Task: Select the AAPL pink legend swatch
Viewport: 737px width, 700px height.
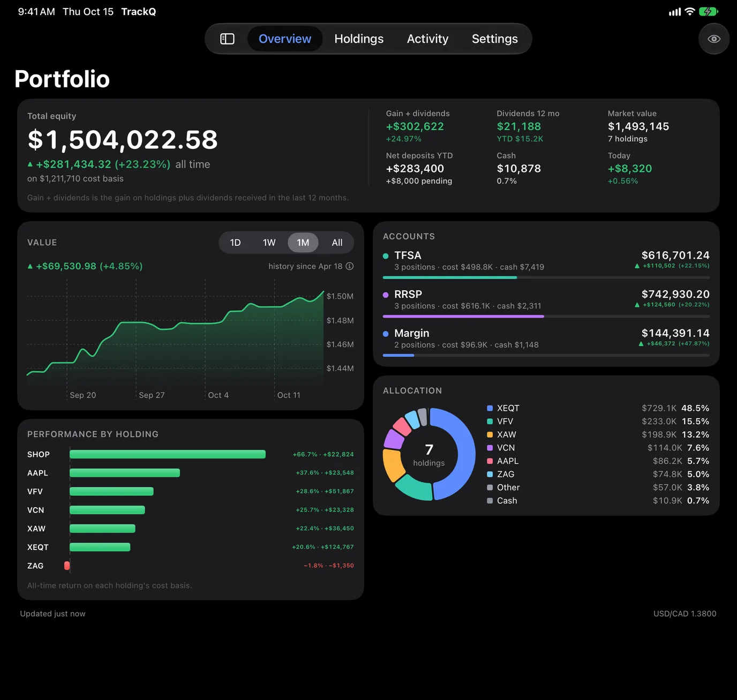Action: [490, 461]
